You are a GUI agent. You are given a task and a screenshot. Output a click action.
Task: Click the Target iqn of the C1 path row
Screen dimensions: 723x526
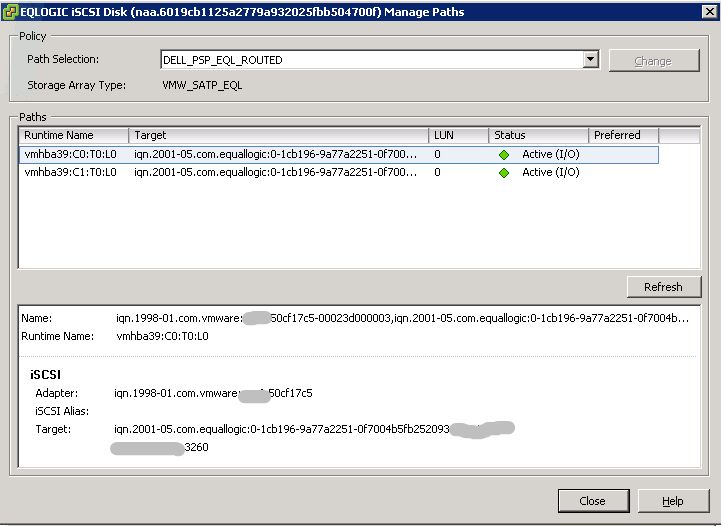275,172
